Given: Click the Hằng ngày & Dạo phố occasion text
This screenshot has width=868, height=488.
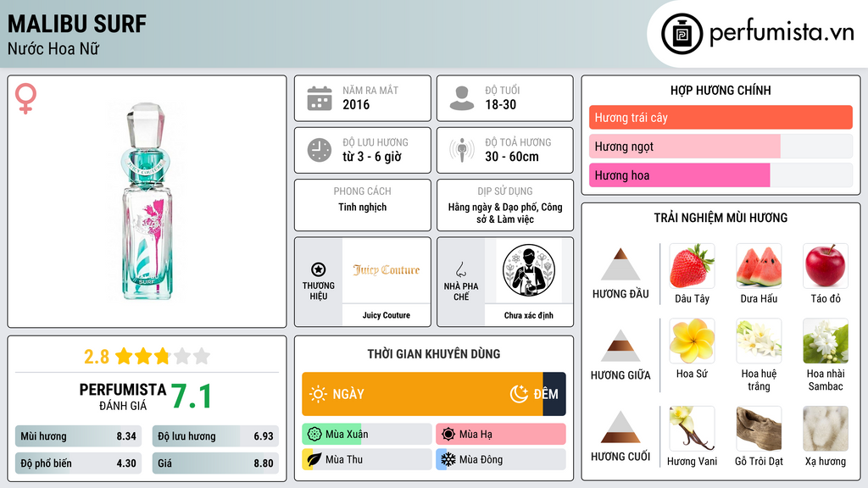Looking at the screenshot, I should pos(505,213).
